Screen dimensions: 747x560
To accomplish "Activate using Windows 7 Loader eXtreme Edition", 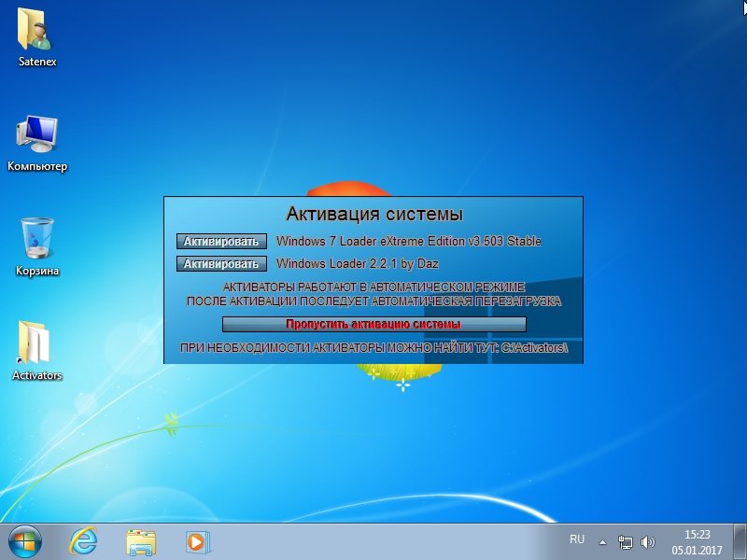I will (x=221, y=242).
